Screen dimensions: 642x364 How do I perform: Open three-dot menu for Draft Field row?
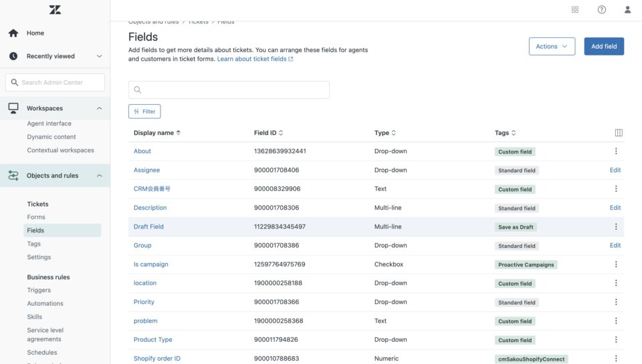pyautogui.click(x=616, y=227)
